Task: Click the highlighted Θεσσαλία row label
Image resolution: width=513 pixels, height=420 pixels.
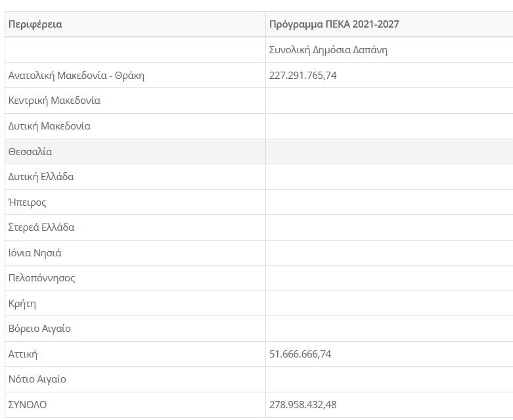Action: 30,152
